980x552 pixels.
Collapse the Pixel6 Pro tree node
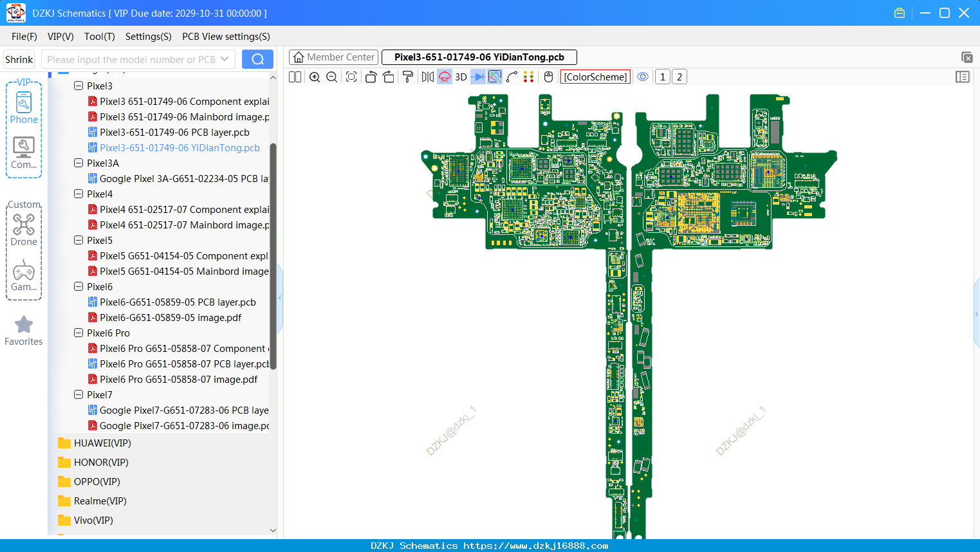click(79, 333)
